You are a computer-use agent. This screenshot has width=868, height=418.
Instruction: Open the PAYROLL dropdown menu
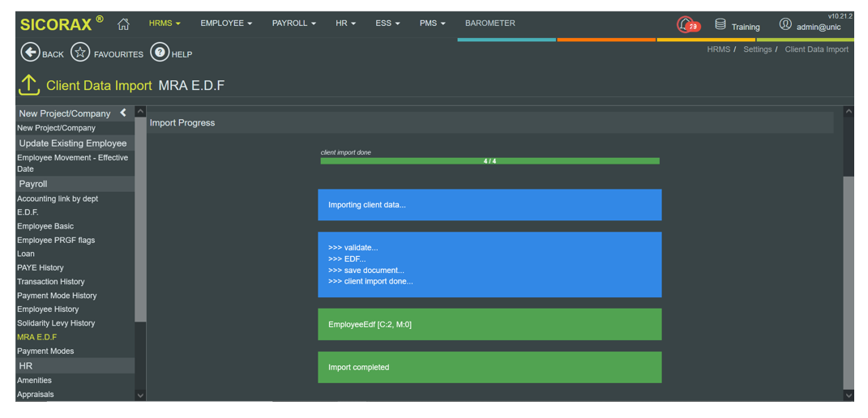[293, 23]
